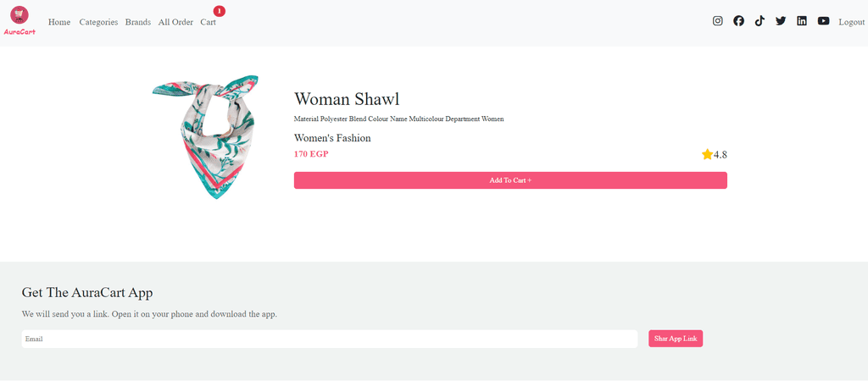Click Add To Cart + button
The width and height of the screenshot is (868, 381).
(510, 180)
